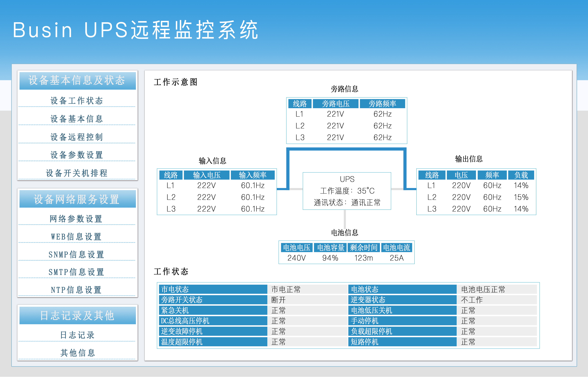View 日志记录 page
The width and height of the screenshot is (588, 377).
pyautogui.click(x=77, y=335)
